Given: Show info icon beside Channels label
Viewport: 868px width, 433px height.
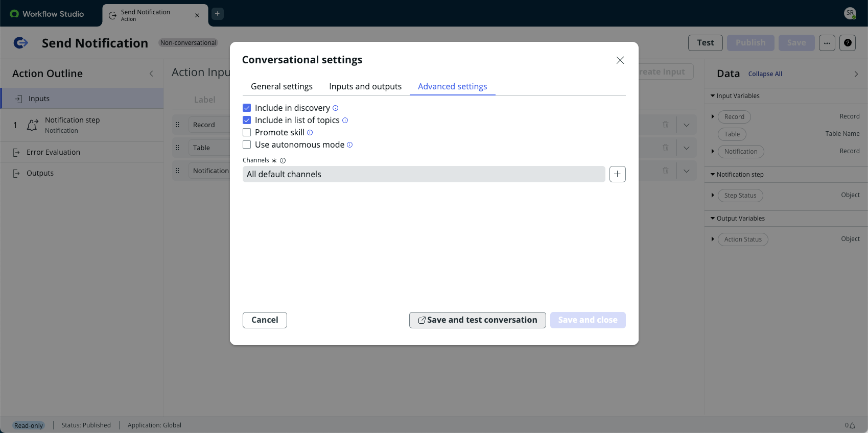Looking at the screenshot, I should click(x=283, y=160).
